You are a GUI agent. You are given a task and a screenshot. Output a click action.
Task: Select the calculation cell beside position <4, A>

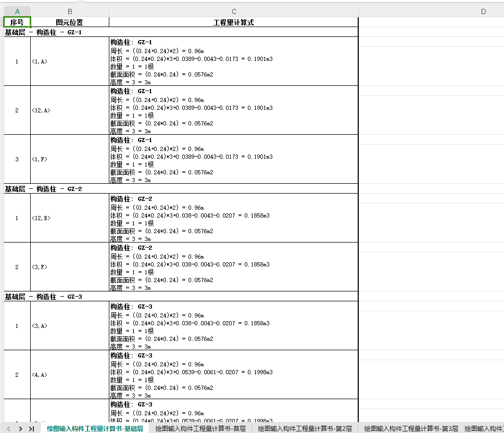[x=234, y=375]
